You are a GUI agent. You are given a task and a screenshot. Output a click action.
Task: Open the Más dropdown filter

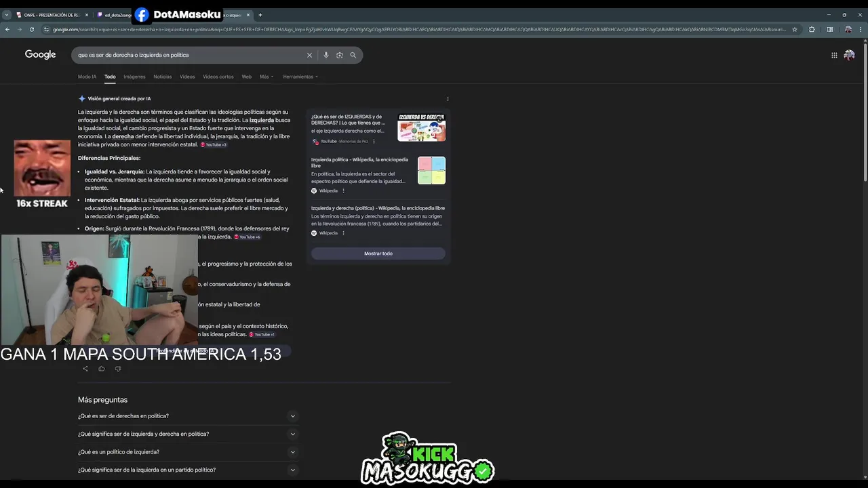tap(267, 77)
